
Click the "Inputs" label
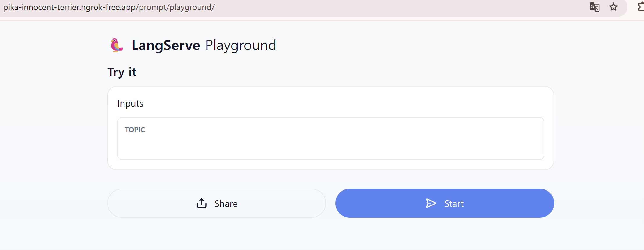click(x=130, y=104)
